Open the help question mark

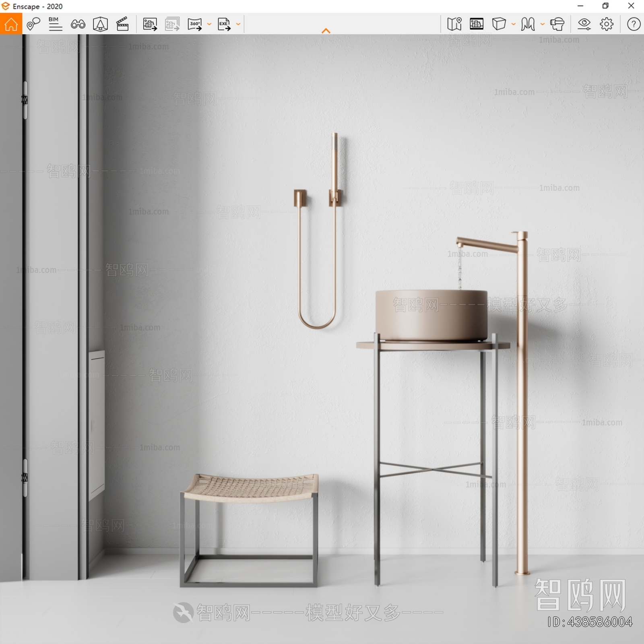pos(634,24)
